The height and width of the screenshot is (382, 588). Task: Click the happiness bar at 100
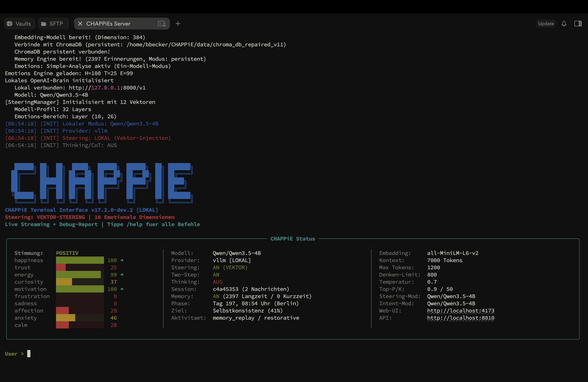pyautogui.click(x=80, y=260)
